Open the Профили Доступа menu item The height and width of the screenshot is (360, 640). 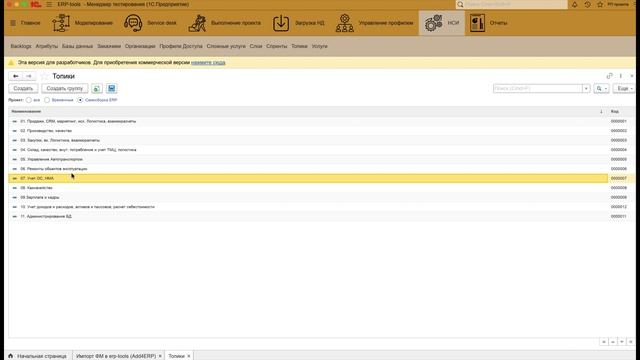181,46
